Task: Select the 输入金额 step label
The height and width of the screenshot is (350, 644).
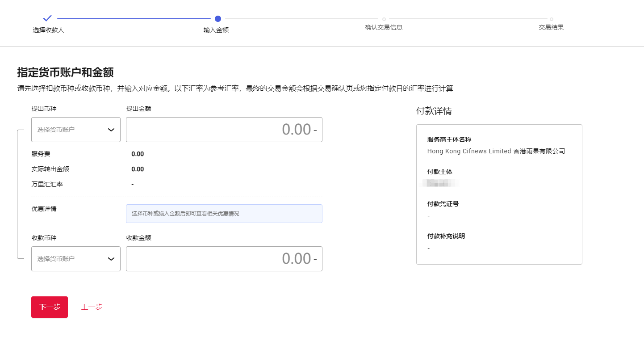Action: 216,30
